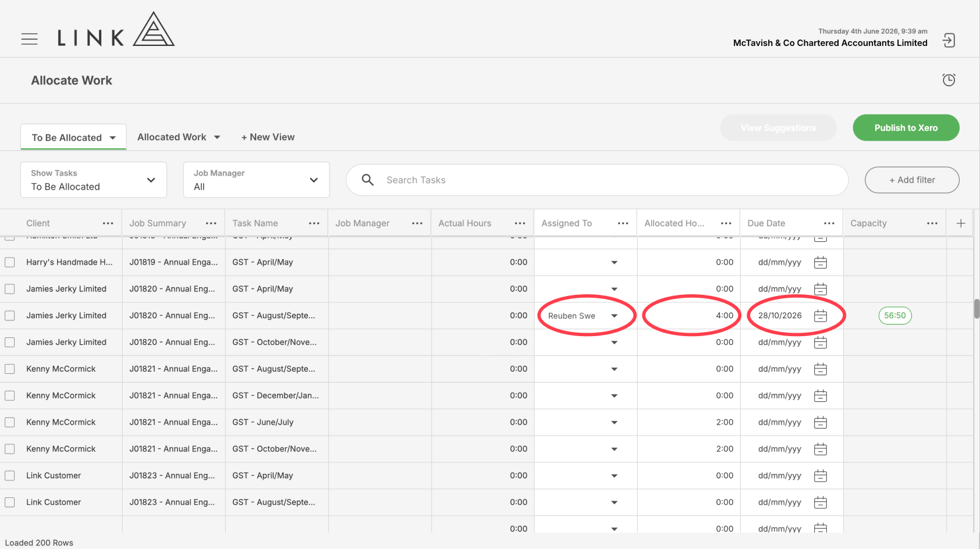
Task: Tick Jamies Jerky GST October/November checkbox
Action: pos(10,343)
